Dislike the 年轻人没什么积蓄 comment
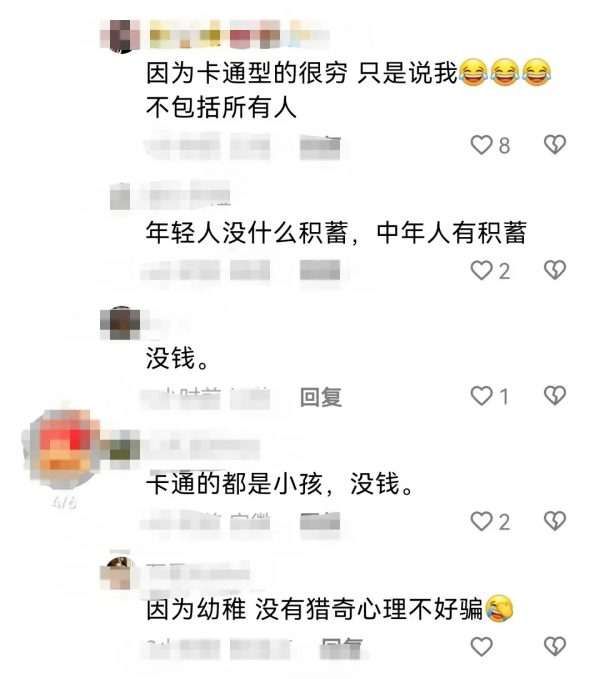 [555, 270]
